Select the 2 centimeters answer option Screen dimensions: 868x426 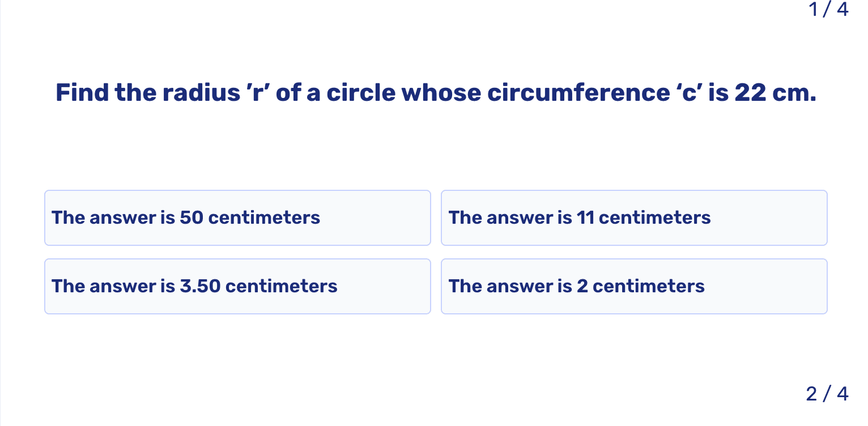[634, 287]
